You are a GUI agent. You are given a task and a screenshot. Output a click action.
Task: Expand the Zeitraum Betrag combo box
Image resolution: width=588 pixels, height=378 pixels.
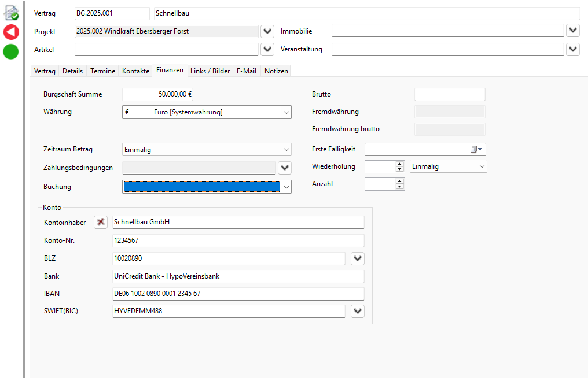[x=286, y=150]
